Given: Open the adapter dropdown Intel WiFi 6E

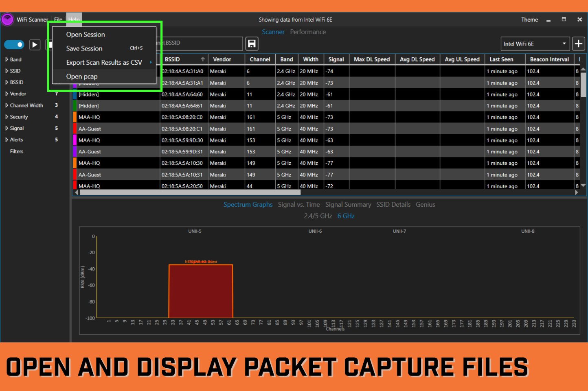Looking at the screenshot, I should [x=535, y=44].
